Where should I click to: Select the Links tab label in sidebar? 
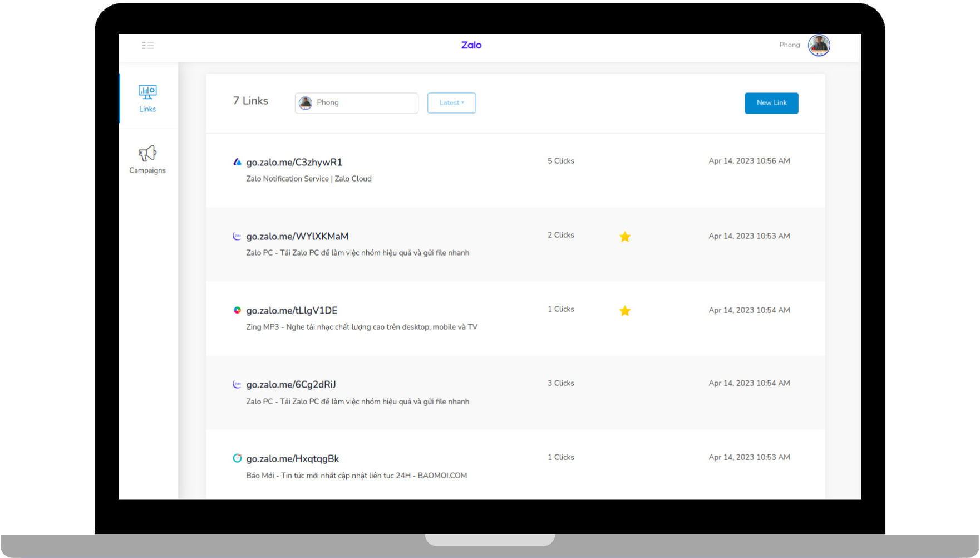[x=147, y=109]
